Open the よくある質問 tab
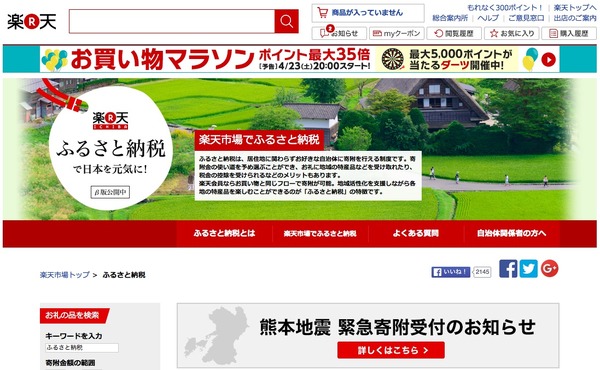Viewport: 600px width, 370px height. (x=416, y=233)
